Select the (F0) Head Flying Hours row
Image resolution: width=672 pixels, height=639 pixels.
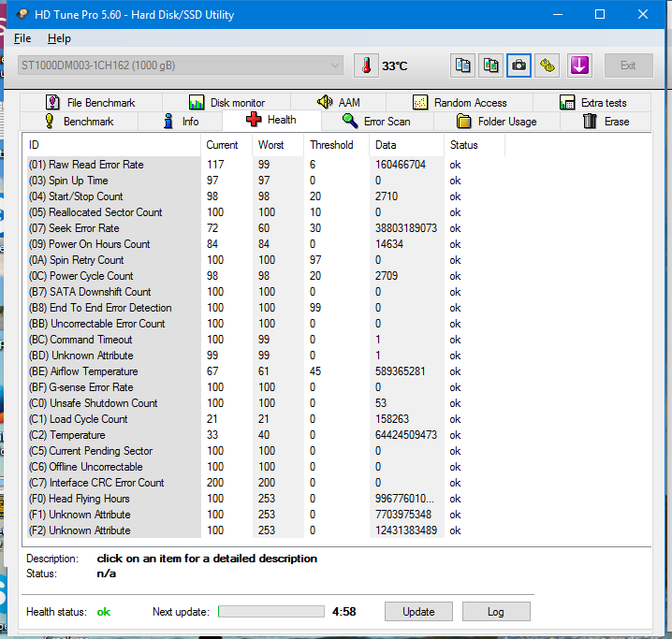click(266, 498)
